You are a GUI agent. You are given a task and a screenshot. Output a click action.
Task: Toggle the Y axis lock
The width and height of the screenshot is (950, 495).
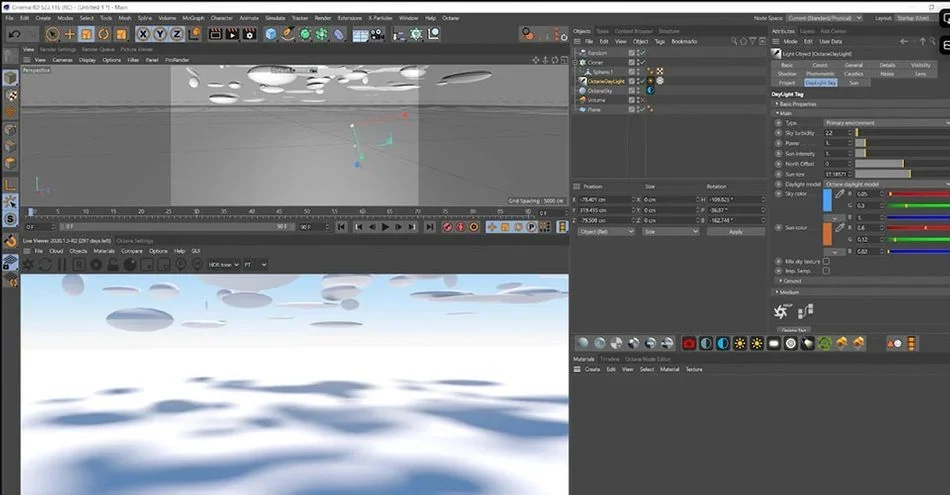coord(160,35)
